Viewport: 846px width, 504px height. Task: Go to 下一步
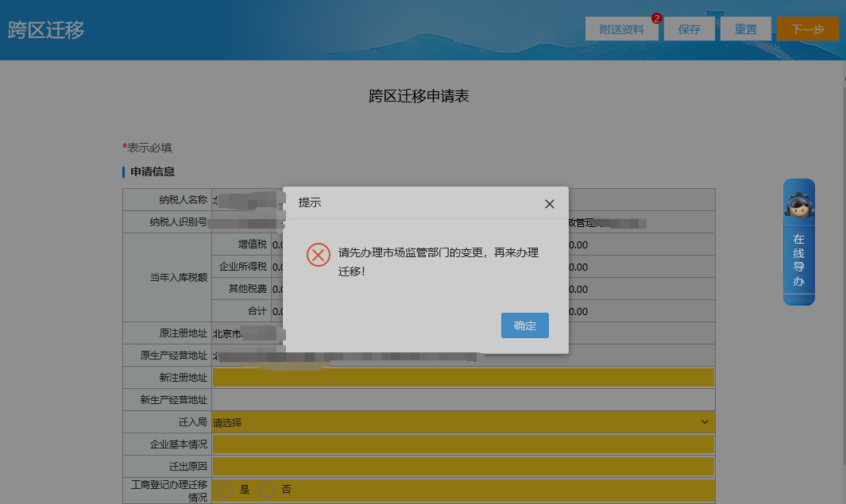point(808,29)
